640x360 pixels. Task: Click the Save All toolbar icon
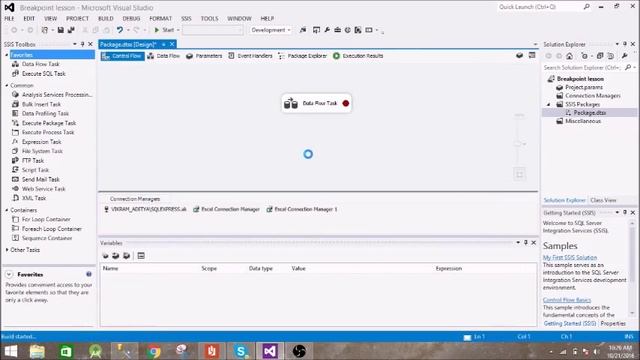point(71,30)
